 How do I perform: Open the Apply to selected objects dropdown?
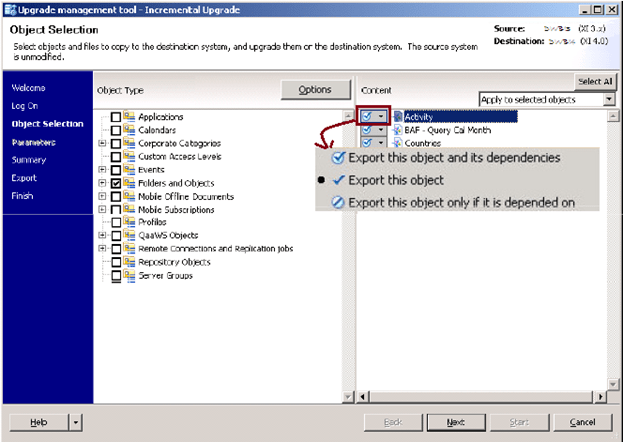(609, 99)
